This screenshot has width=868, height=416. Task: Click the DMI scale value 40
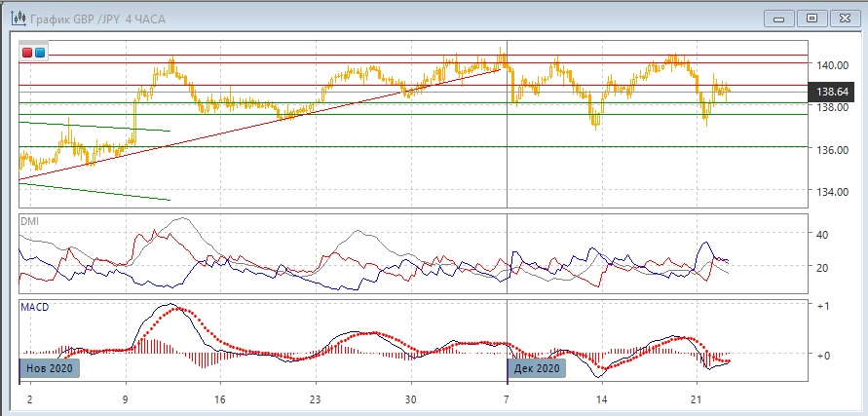click(822, 235)
